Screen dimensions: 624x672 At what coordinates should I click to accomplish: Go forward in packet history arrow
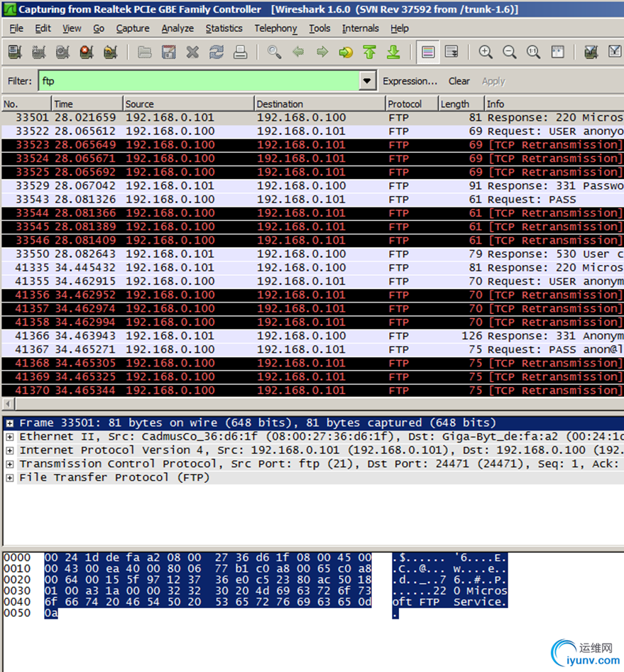pos(322,52)
